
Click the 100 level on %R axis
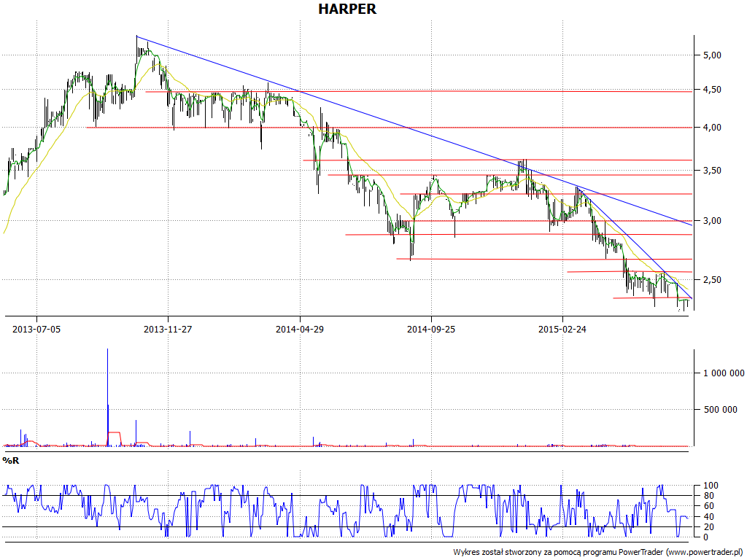711,486
